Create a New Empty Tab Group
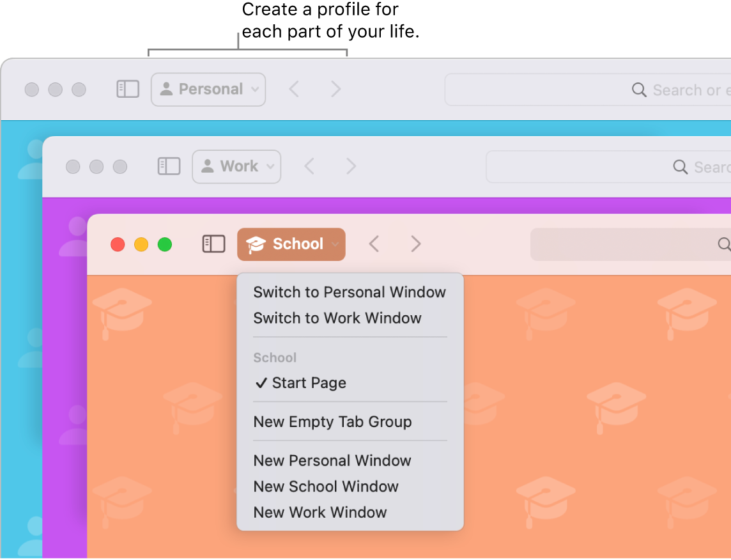The image size is (731, 560). (333, 422)
